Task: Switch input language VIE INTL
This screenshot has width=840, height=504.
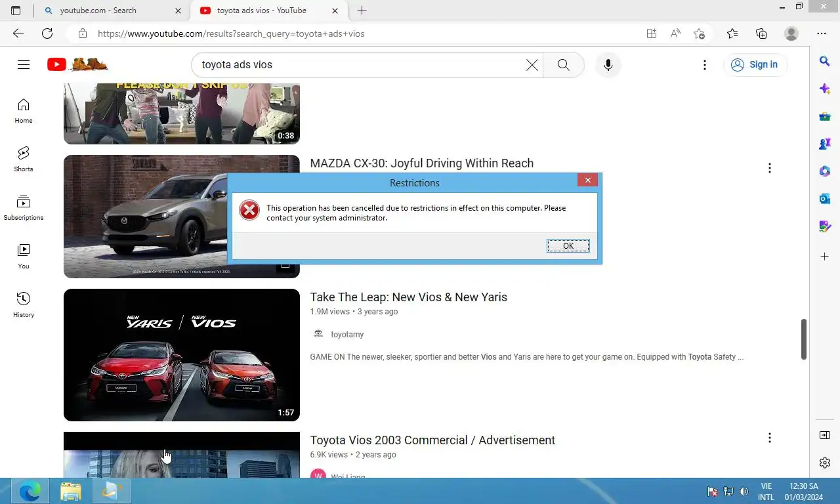Action: 766,492
